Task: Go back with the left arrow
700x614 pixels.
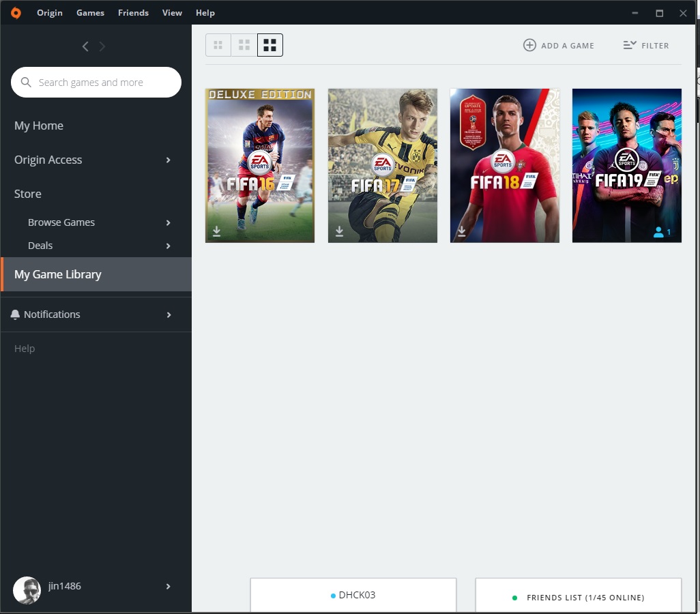Action: [x=85, y=46]
